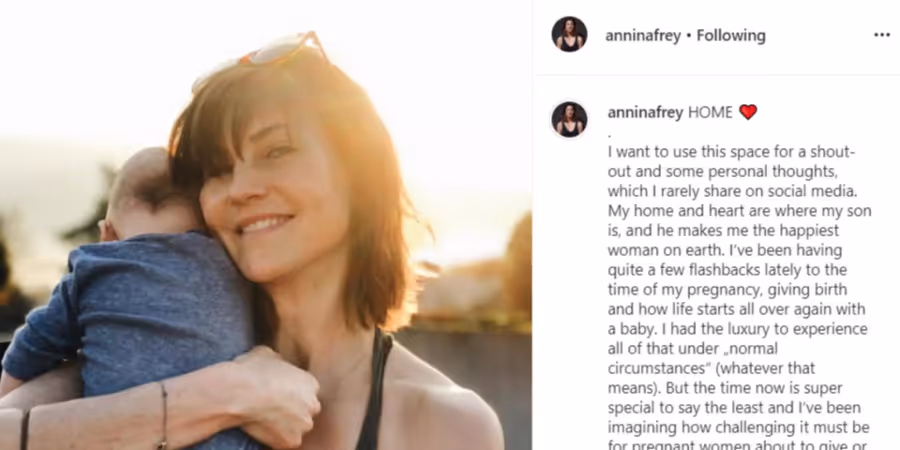Open anninafrey profile from the caption username
900x450 pixels.
click(x=645, y=112)
